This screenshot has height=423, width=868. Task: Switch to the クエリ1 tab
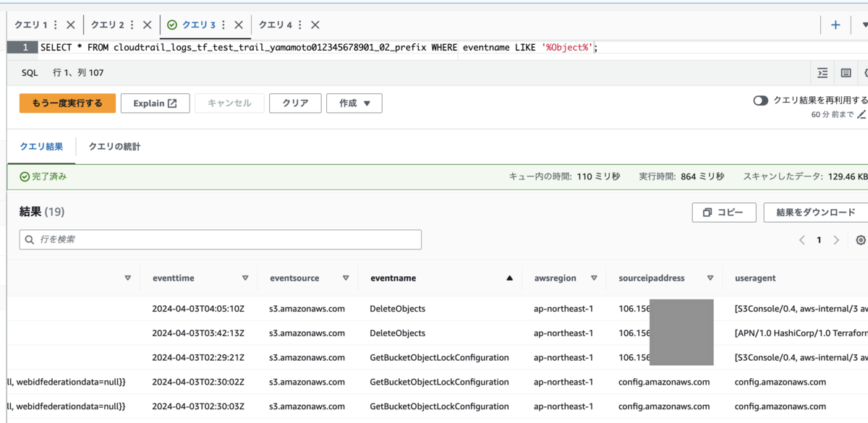tap(30, 25)
